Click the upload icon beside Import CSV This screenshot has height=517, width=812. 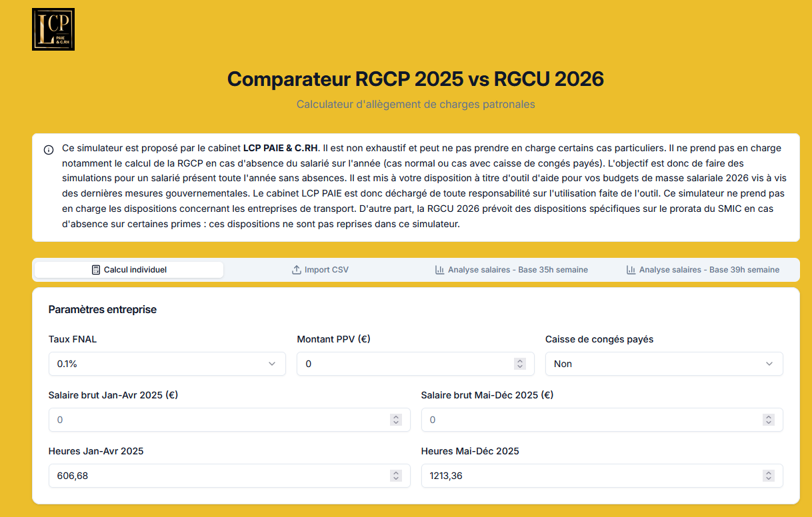[297, 270]
